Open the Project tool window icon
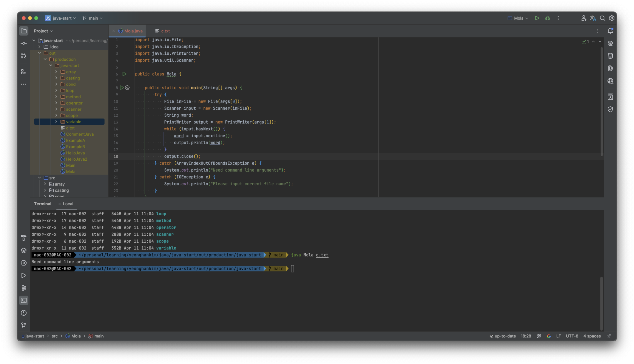 [x=24, y=31]
